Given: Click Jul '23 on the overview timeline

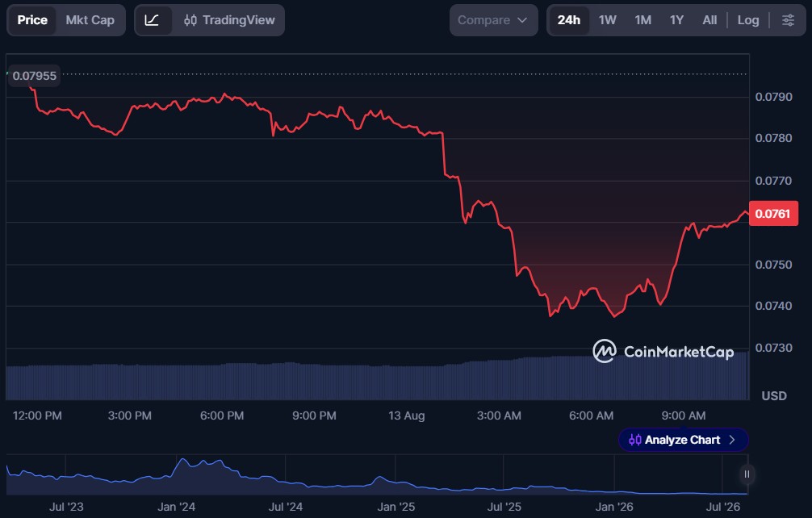Looking at the screenshot, I should tap(66, 507).
